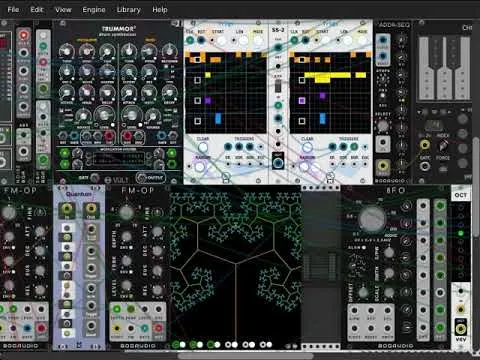Click the LEVEL knob on second FM-OP

pos(126,285)
